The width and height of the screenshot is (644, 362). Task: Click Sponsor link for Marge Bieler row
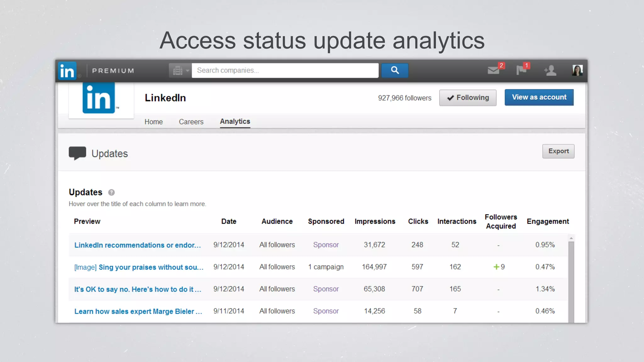click(x=326, y=311)
